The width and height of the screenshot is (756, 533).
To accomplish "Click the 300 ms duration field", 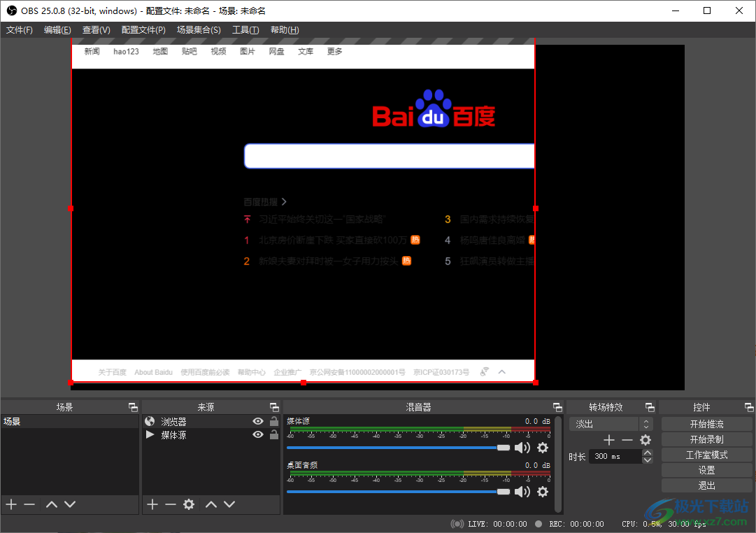I will pyautogui.click(x=615, y=456).
